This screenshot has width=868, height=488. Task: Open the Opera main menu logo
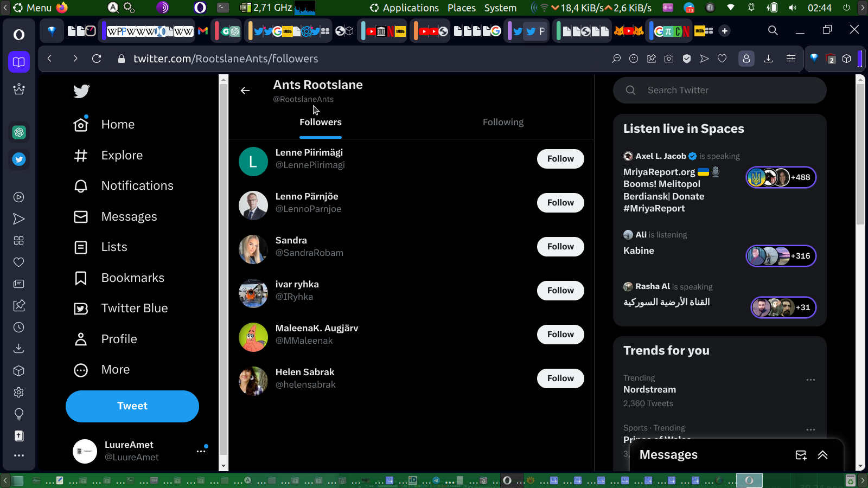point(19,35)
